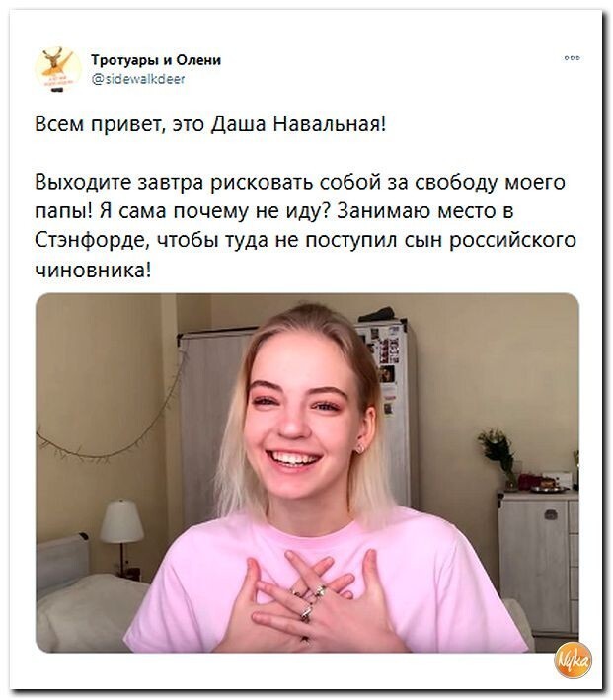Screen dimensions: 613x700
Task: Click "Выходите завтра" starting the second paragraph
Action: [119, 183]
